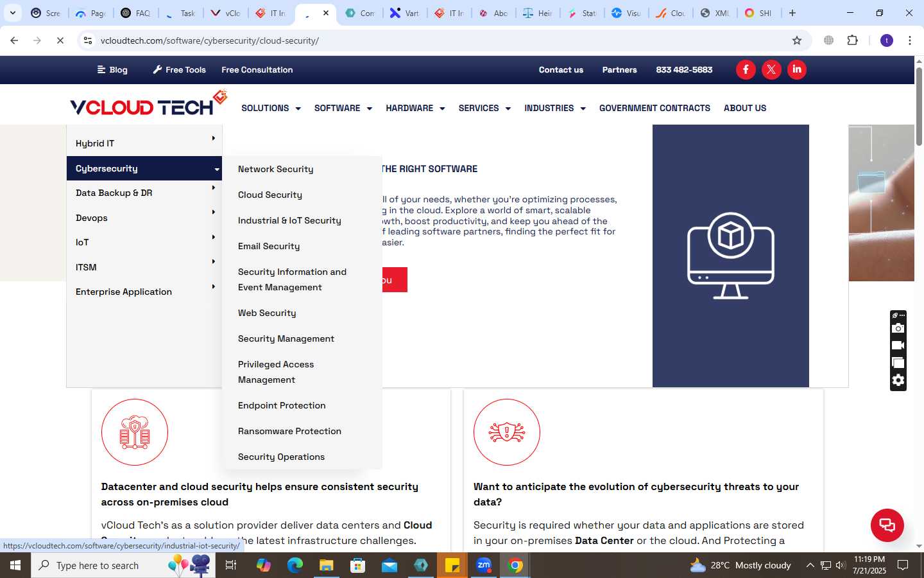Viewport: 924px width, 578px height.
Task: Open Google Chrome in taskbar
Action: 515,565
